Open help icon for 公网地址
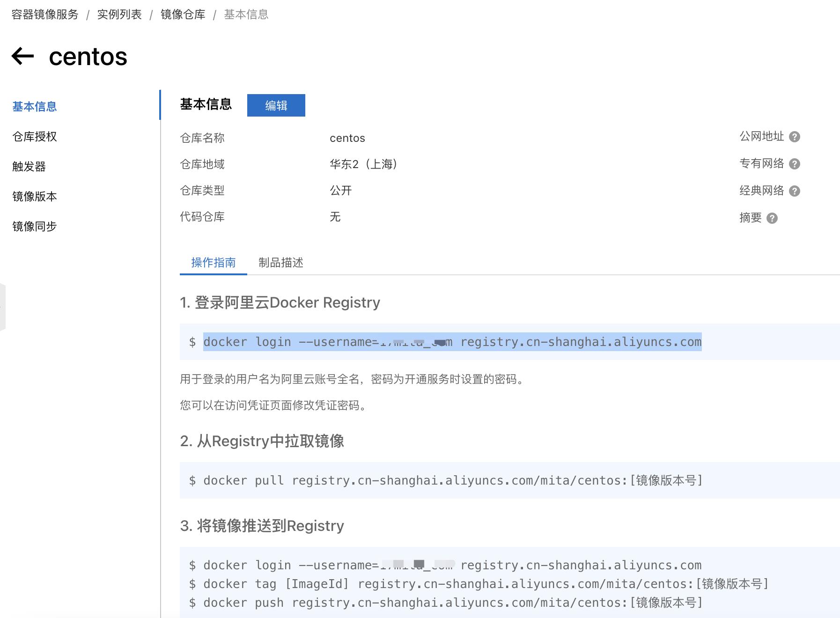 [794, 137]
